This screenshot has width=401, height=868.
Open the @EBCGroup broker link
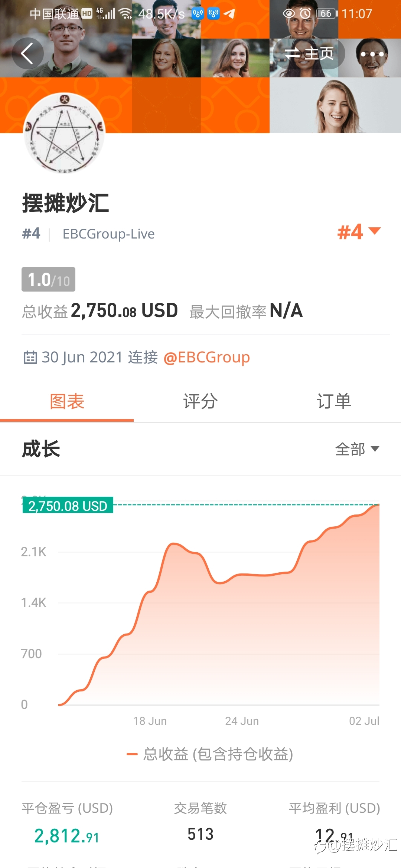tap(206, 357)
